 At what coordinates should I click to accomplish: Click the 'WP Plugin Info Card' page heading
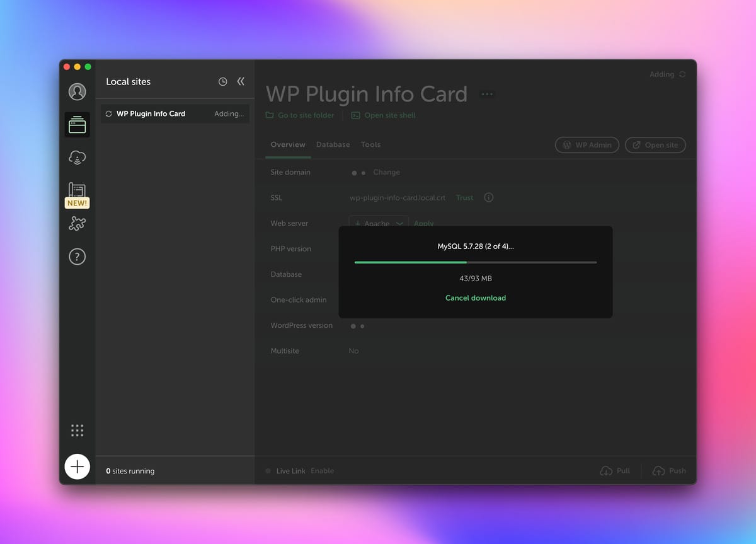367,94
